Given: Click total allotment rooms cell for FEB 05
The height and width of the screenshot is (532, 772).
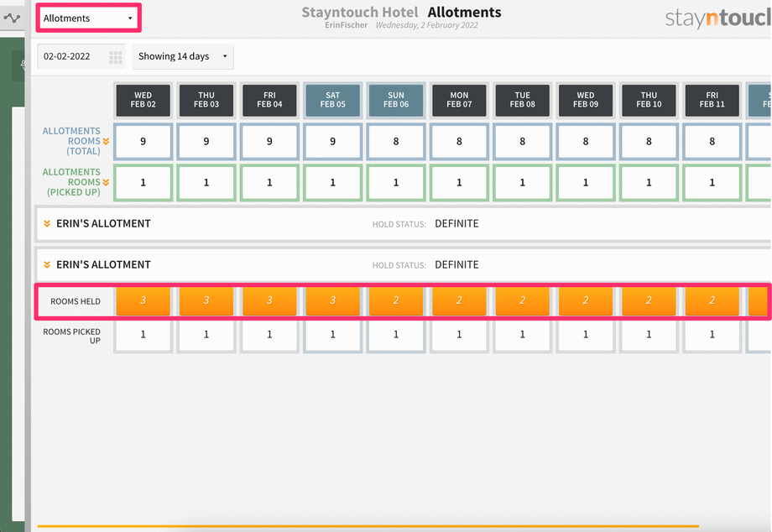Looking at the screenshot, I should tap(333, 142).
